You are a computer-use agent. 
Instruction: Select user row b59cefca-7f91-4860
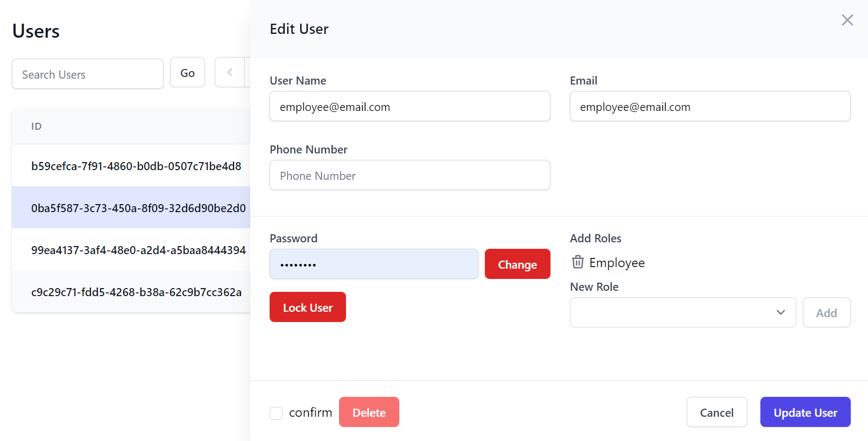131,166
